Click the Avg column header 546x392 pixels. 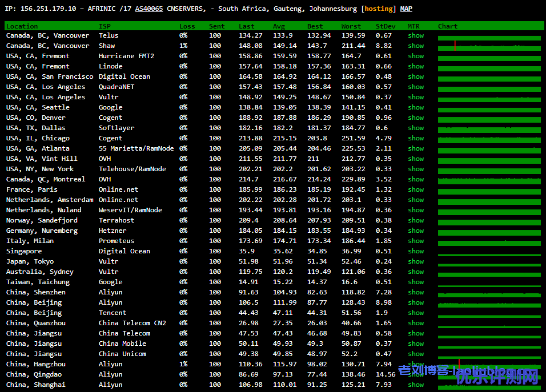279,26
